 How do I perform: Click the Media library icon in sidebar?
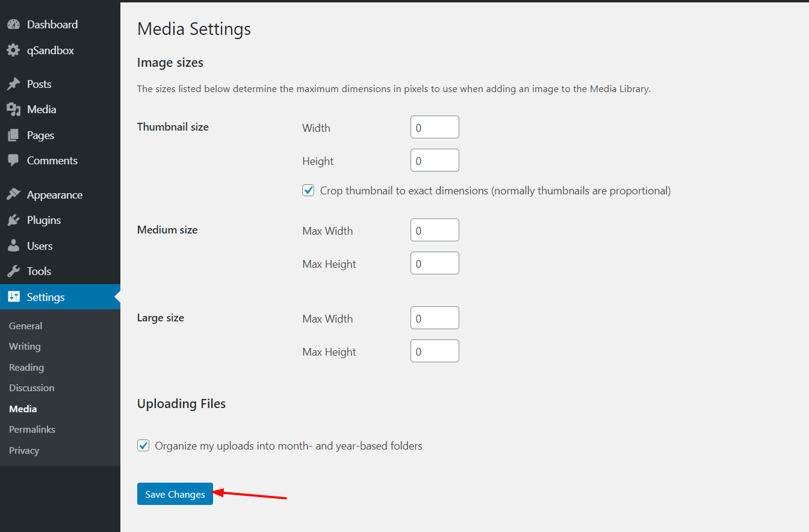[x=13, y=110]
